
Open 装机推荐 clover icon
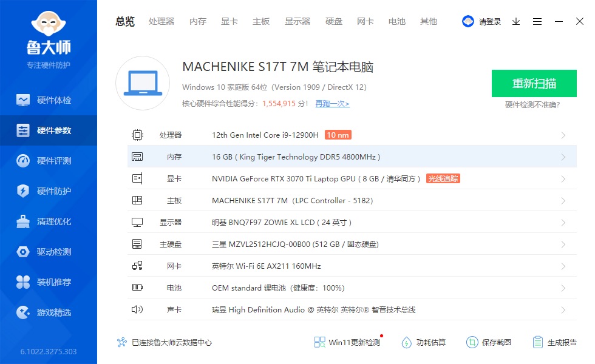pos(23,282)
